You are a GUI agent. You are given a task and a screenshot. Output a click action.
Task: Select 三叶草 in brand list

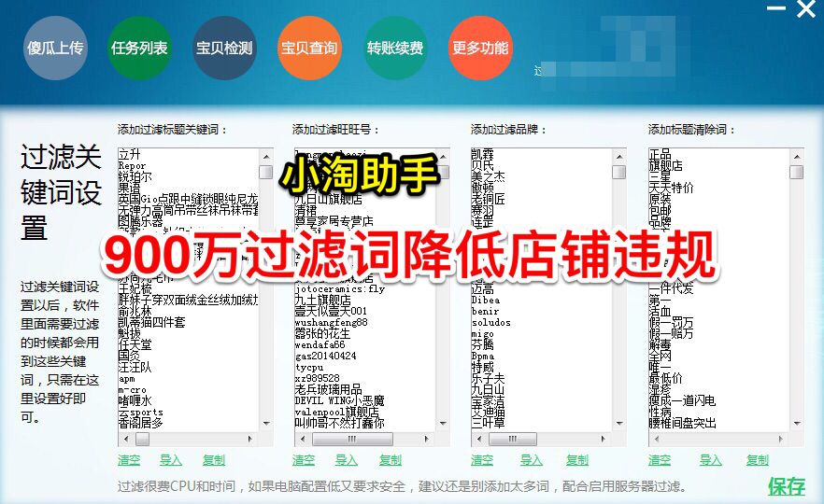click(489, 423)
